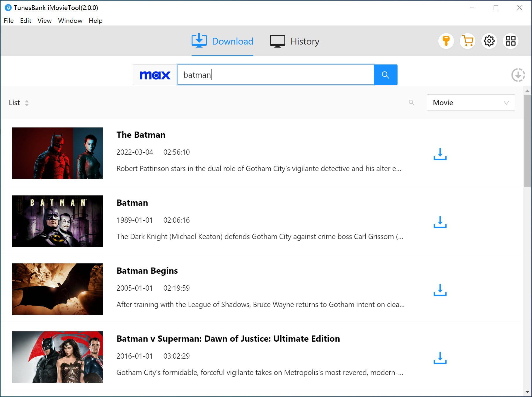Click the '03:02:29' duration
This screenshot has height=397, width=532.
click(x=177, y=356)
